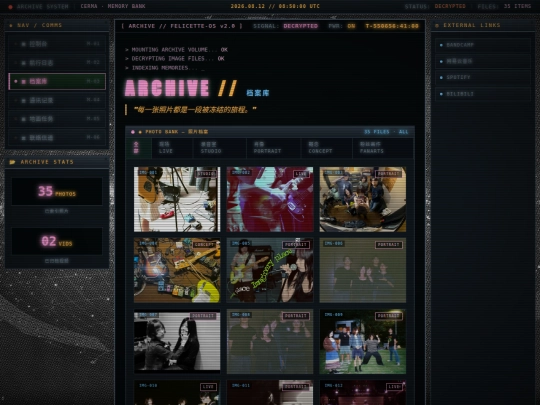This screenshot has width=540, height=405.
Task: Click the 'MOUNTING ARCHIVE VOLUME... OK' line
Action: pyautogui.click(x=176, y=50)
